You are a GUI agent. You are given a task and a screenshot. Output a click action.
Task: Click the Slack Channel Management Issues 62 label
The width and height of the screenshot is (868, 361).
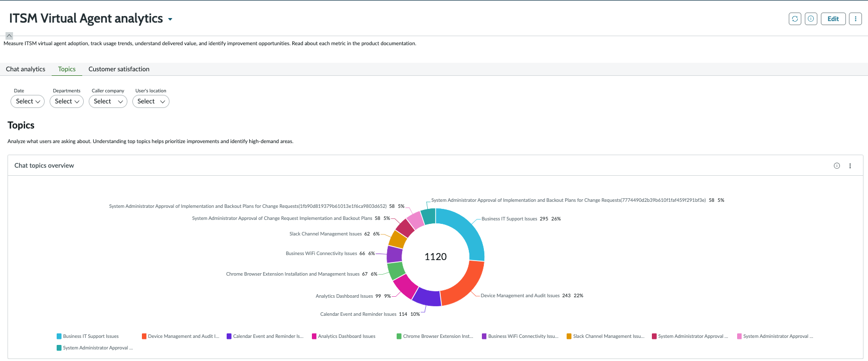pyautogui.click(x=334, y=234)
